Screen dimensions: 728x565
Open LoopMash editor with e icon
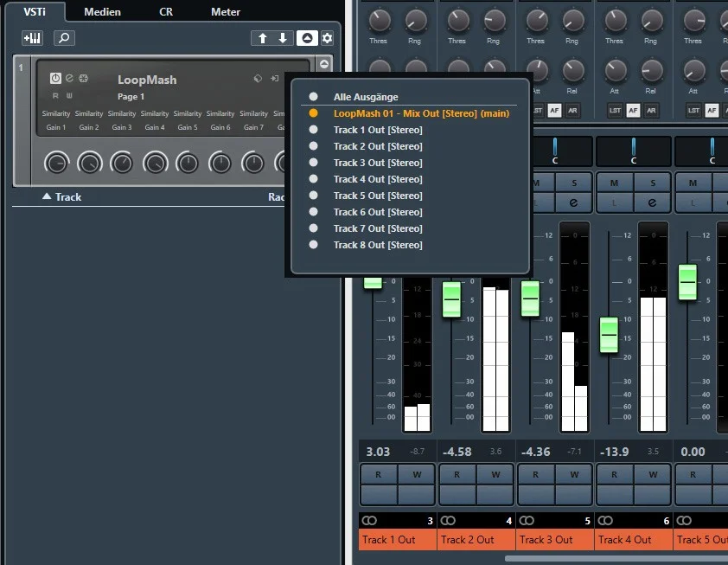click(x=69, y=78)
